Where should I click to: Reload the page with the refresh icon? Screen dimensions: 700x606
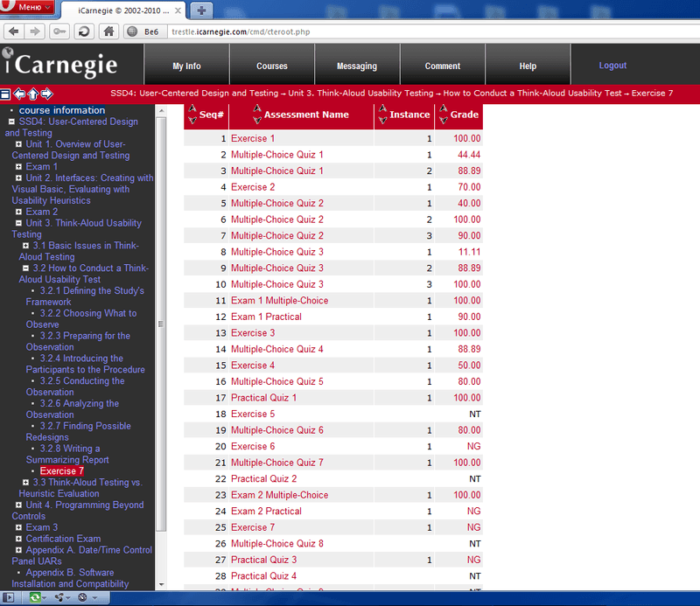click(84, 31)
